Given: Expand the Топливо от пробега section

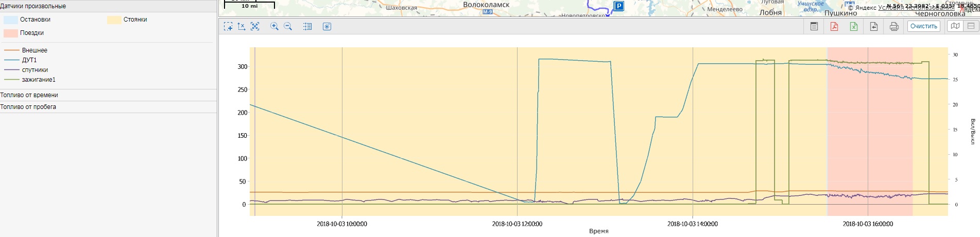Looking at the screenshot, I should point(28,107).
